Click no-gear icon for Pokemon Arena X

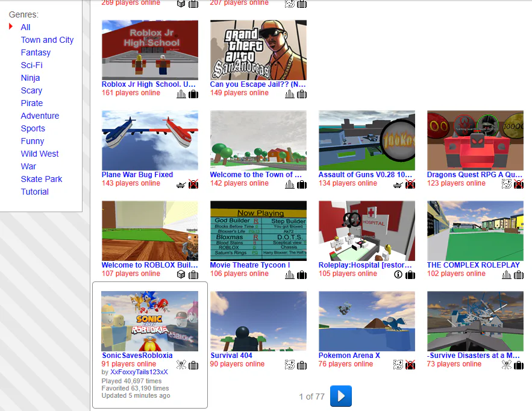(x=410, y=365)
